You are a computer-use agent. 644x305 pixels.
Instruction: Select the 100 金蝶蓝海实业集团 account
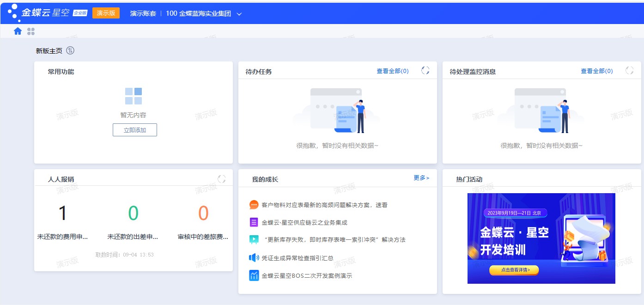click(x=198, y=13)
